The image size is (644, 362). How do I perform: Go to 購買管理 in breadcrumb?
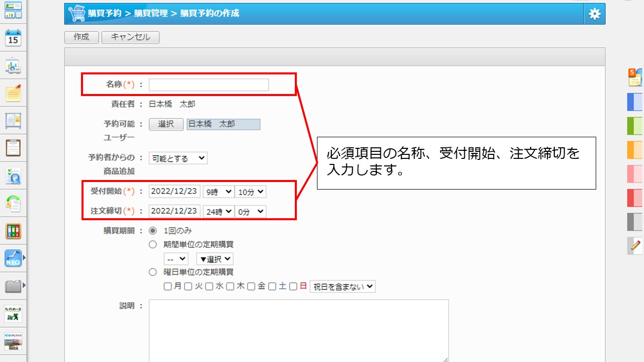151,14
